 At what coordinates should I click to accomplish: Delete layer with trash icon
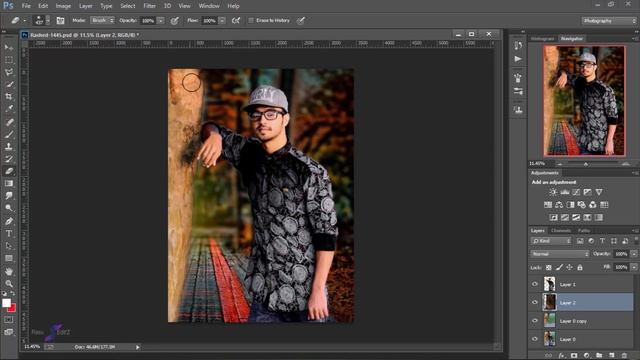624,356
